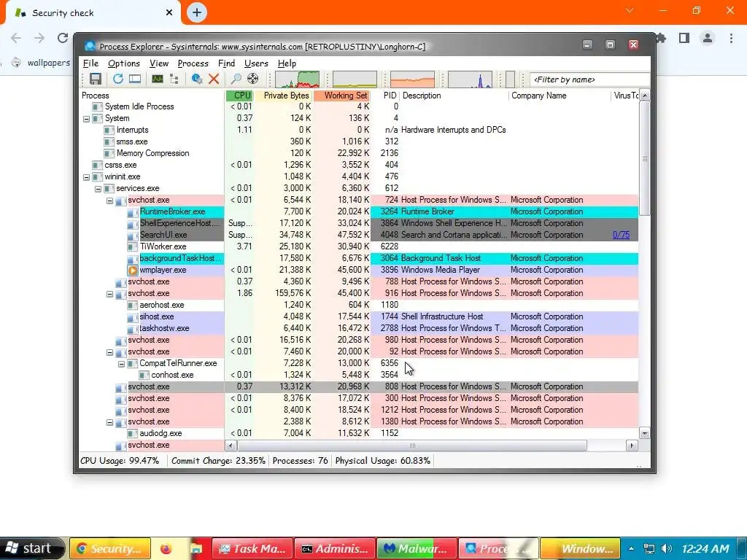Select the System Idle Process row
Screen dimensions: 747x560
[x=358, y=106]
